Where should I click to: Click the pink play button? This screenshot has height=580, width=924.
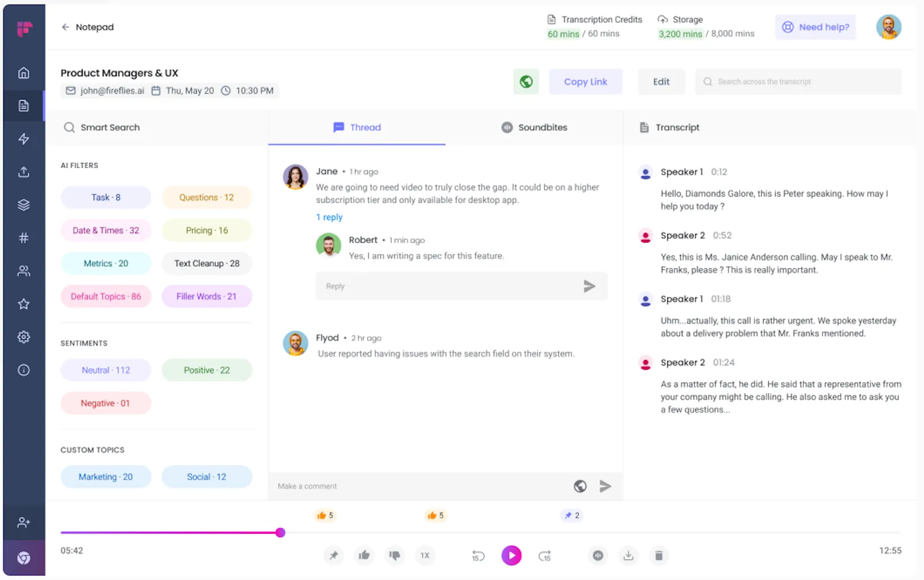(x=512, y=556)
